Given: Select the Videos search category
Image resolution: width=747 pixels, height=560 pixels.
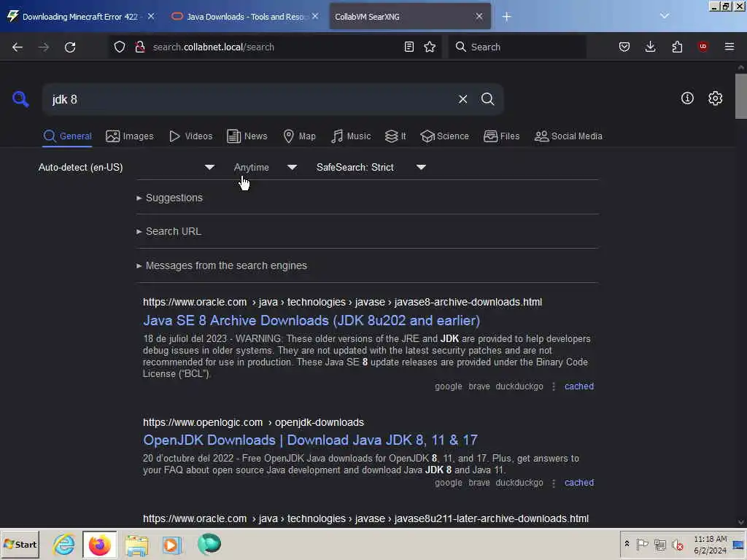Looking at the screenshot, I should coord(190,136).
